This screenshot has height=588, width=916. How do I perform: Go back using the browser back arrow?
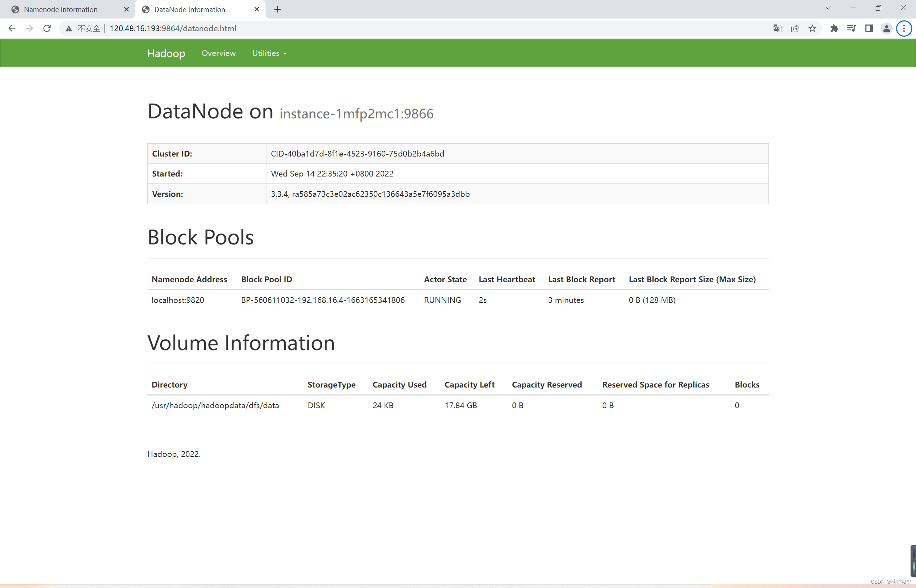(12, 28)
